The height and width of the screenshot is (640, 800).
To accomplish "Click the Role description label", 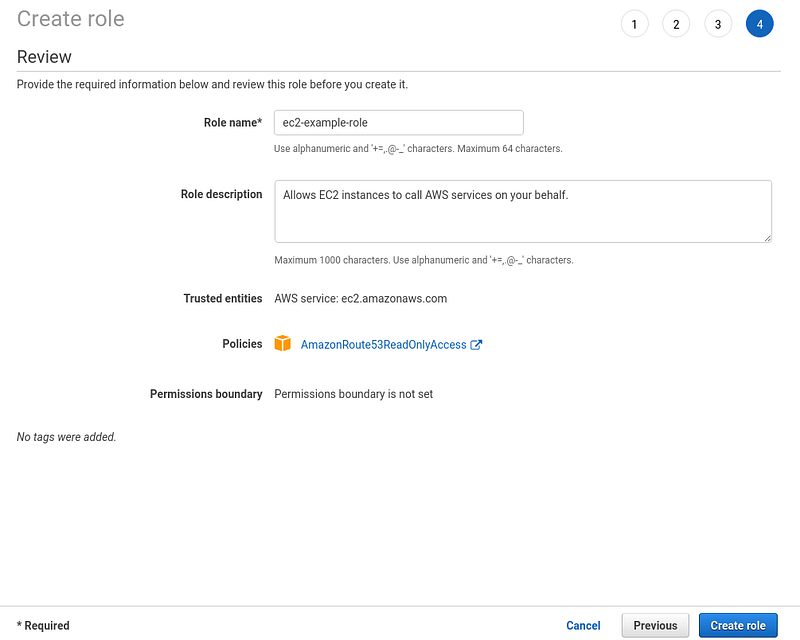I will (x=221, y=194).
